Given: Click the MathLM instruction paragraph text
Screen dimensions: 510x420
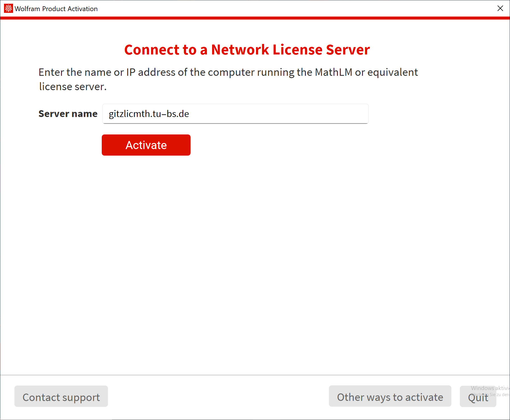Looking at the screenshot, I should [228, 79].
